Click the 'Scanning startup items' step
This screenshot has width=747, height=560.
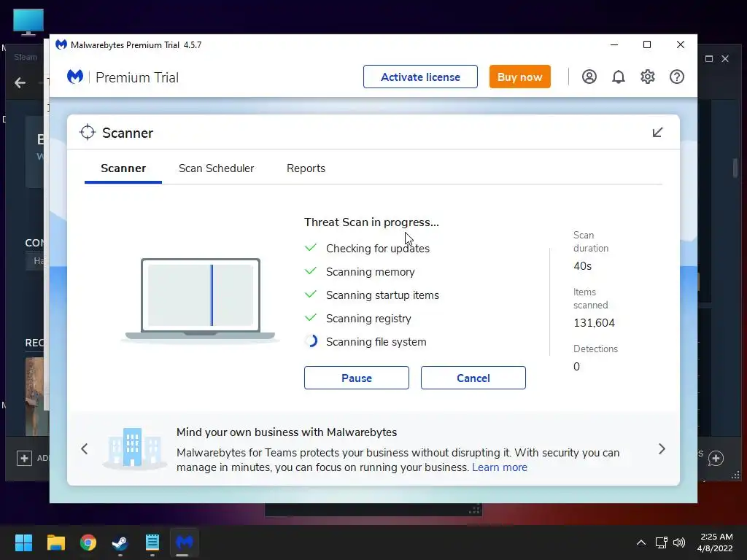click(382, 295)
